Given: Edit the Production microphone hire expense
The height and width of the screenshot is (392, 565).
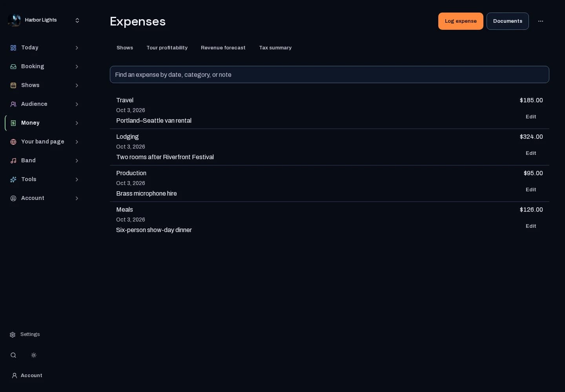Looking at the screenshot, I should (x=531, y=190).
